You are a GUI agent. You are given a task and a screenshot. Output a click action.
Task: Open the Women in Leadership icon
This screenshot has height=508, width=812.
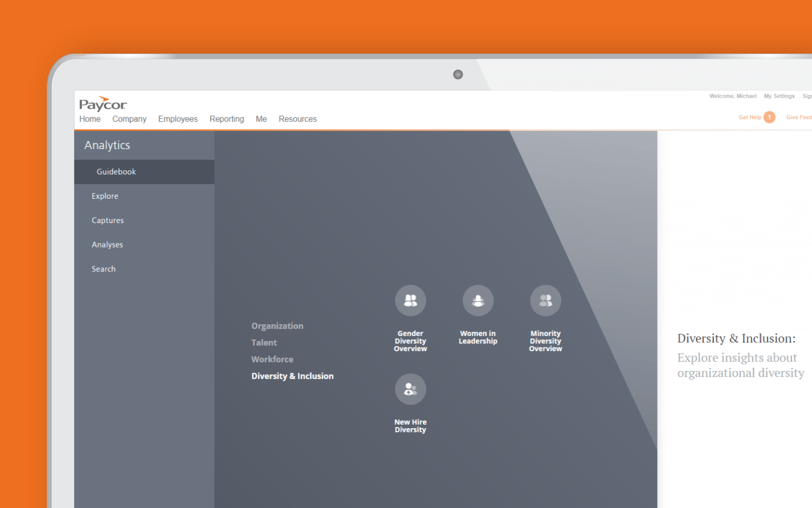(x=478, y=301)
